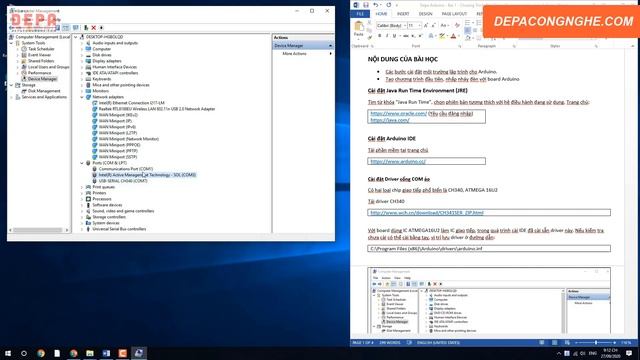Click bullets list icon in Word ribbon
Screen dimensions: 640x360
click(468, 23)
